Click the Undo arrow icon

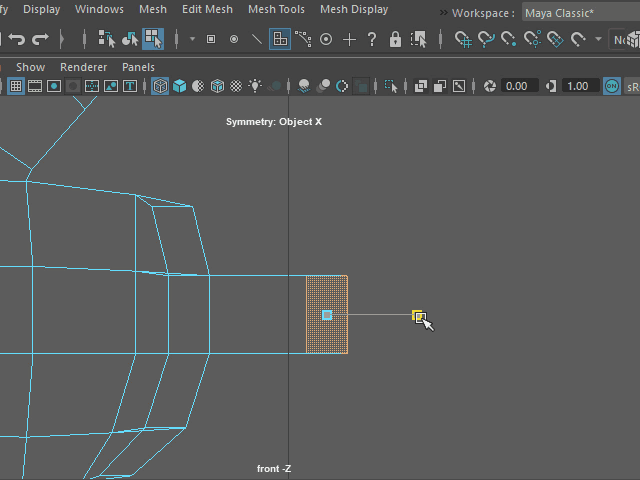click(16, 40)
